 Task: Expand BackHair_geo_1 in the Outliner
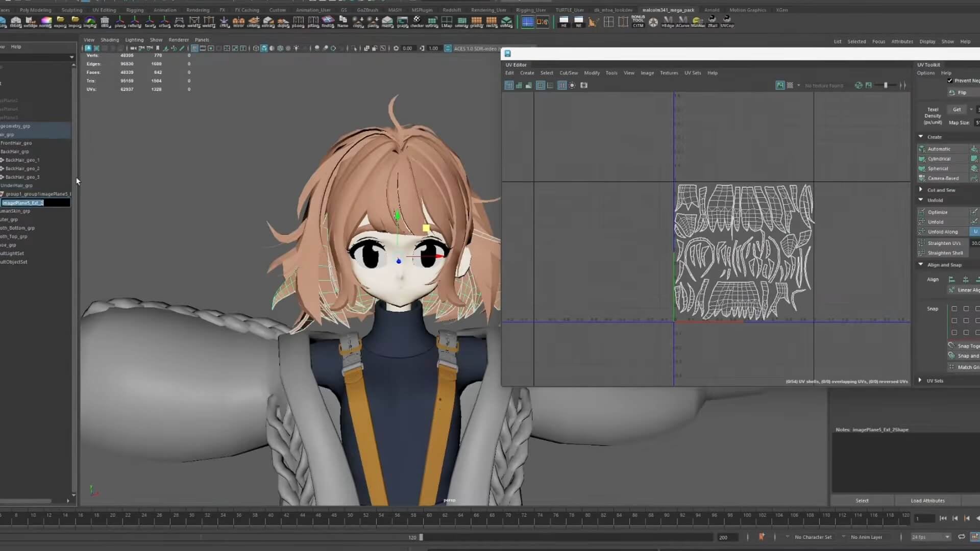click(x=2, y=160)
